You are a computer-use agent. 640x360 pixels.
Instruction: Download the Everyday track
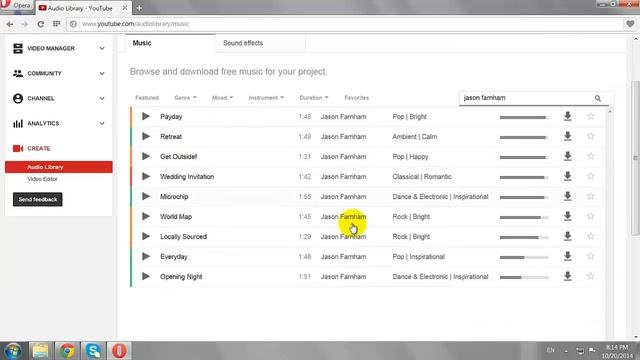point(567,256)
